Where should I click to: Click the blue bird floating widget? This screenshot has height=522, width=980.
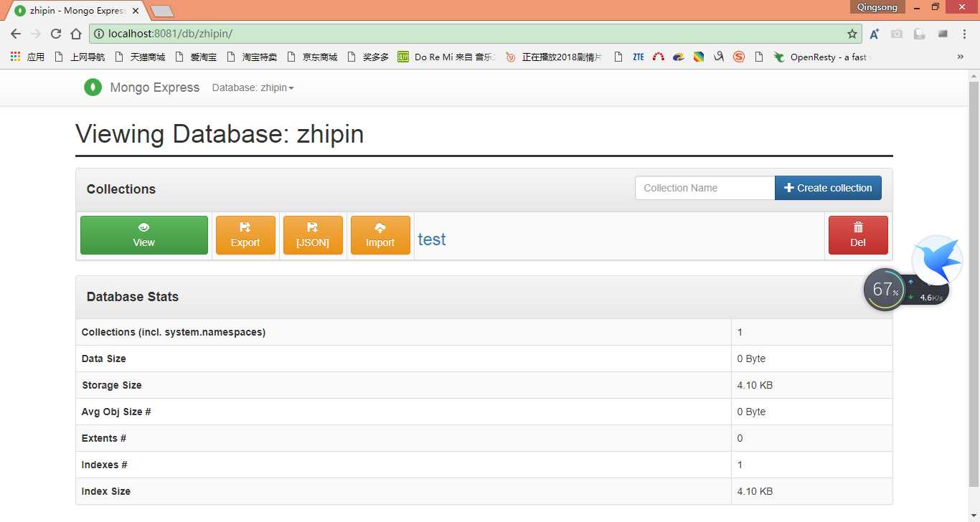[x=938, y=261]
